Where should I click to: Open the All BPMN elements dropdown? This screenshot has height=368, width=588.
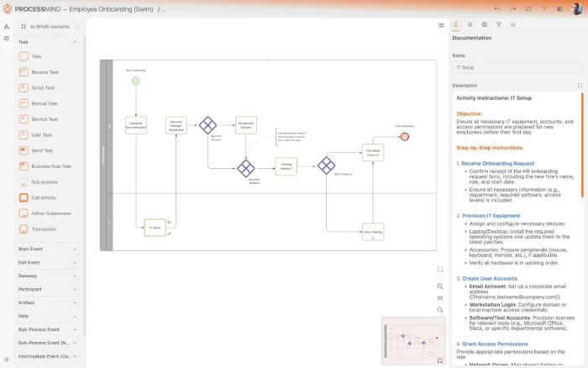pos(50,27)
